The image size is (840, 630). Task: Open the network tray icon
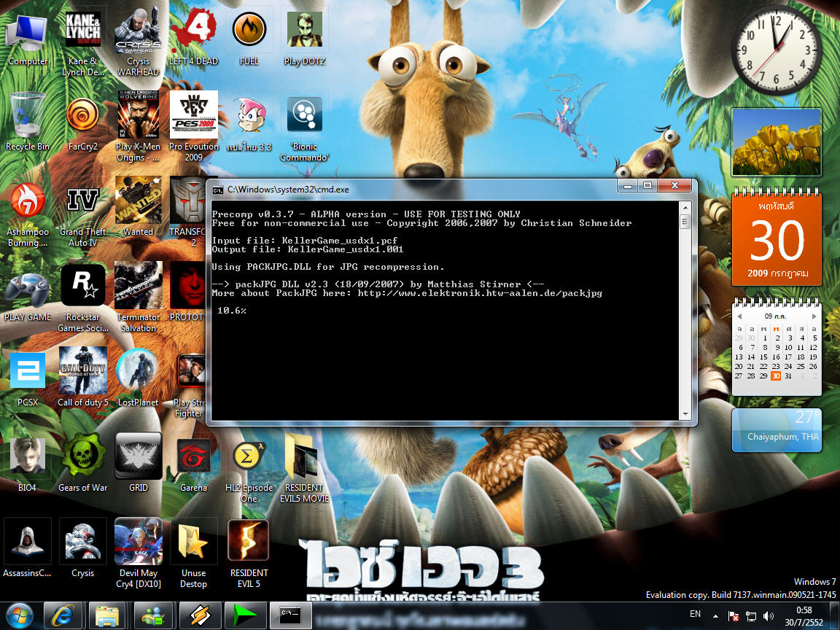(751, 616)
